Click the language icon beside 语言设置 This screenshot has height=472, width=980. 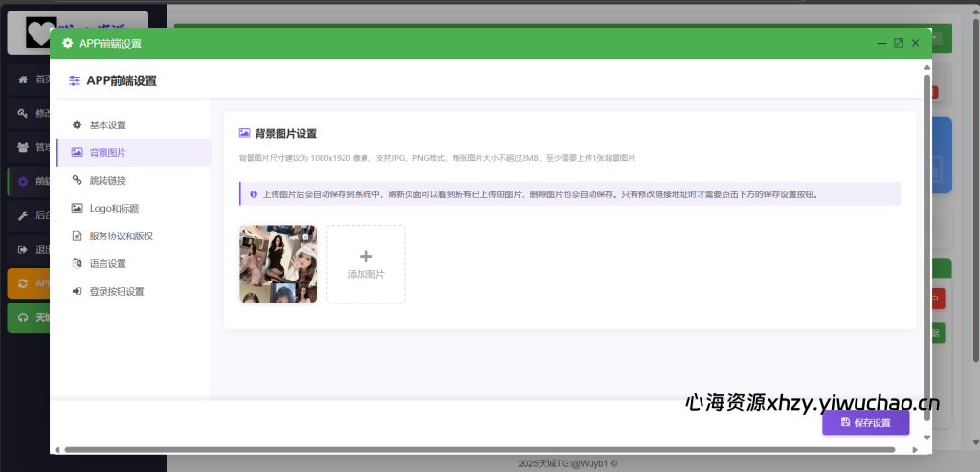tap(77, 263)
